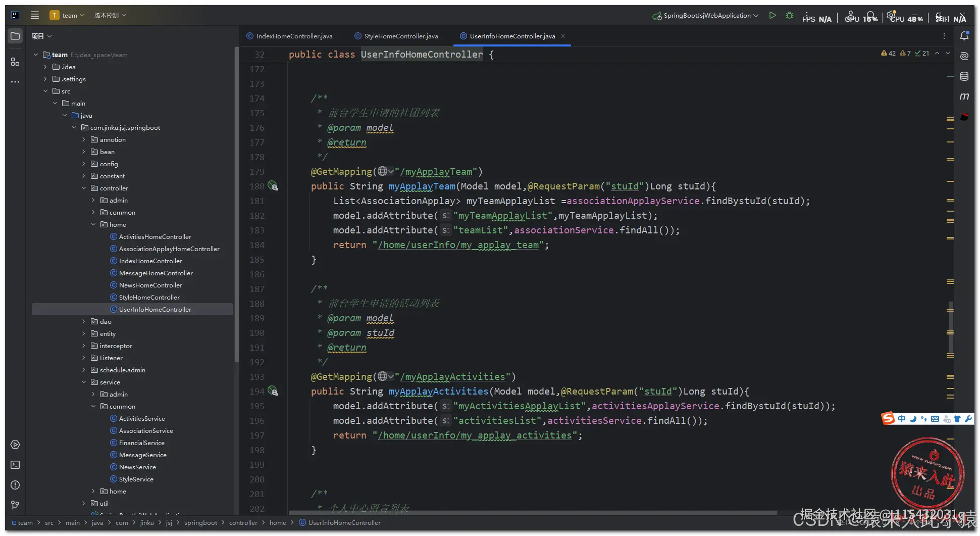Collapse the controller package
Viewport: 980px width, 536px height.
coord(84,188)
